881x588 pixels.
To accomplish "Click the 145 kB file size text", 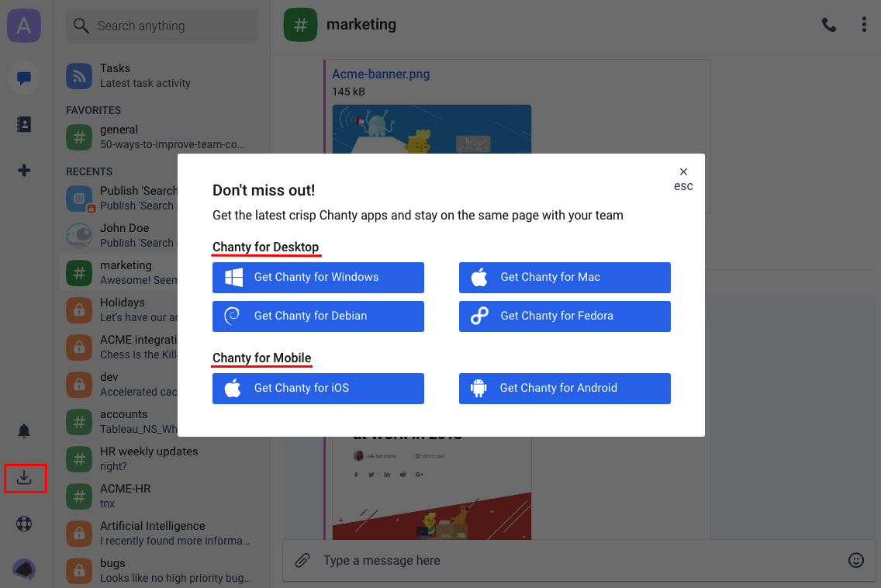I will pos(348,92).
